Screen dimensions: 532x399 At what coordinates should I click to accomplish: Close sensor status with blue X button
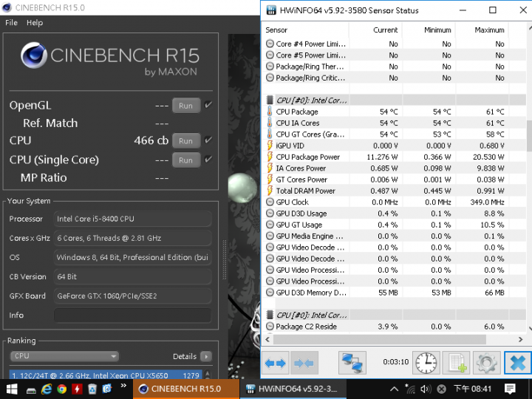pyautogui.click(x=517, y=363)
